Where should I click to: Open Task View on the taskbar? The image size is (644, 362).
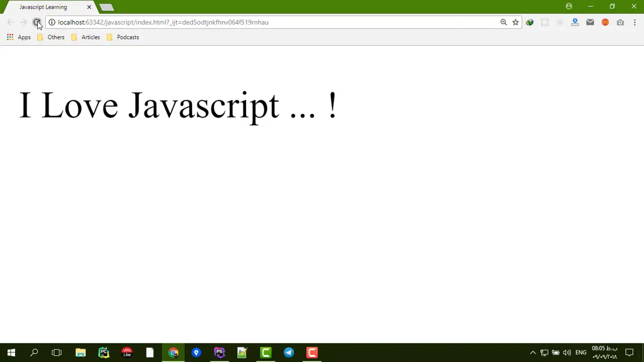click(x=57, y=352)
